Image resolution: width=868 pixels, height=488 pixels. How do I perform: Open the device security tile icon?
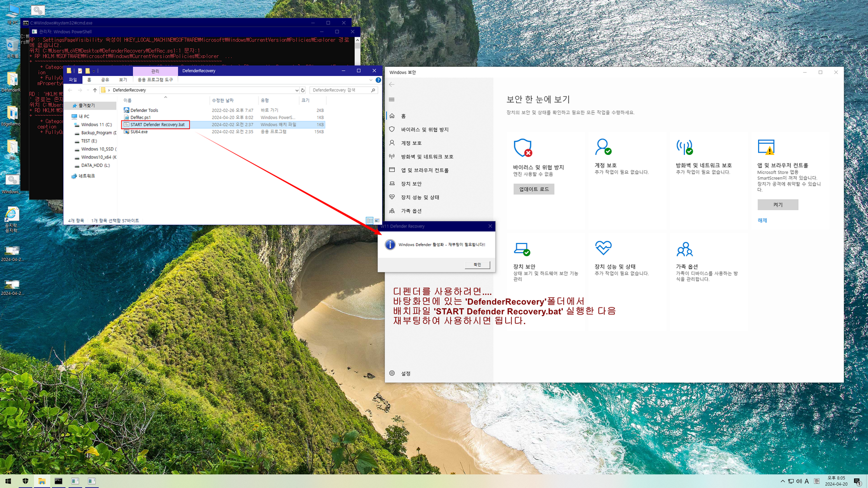pos(522,249)
